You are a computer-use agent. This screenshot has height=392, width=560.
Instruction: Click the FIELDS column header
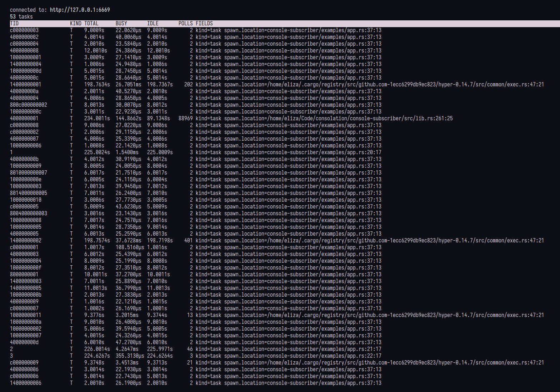(204, 24)
